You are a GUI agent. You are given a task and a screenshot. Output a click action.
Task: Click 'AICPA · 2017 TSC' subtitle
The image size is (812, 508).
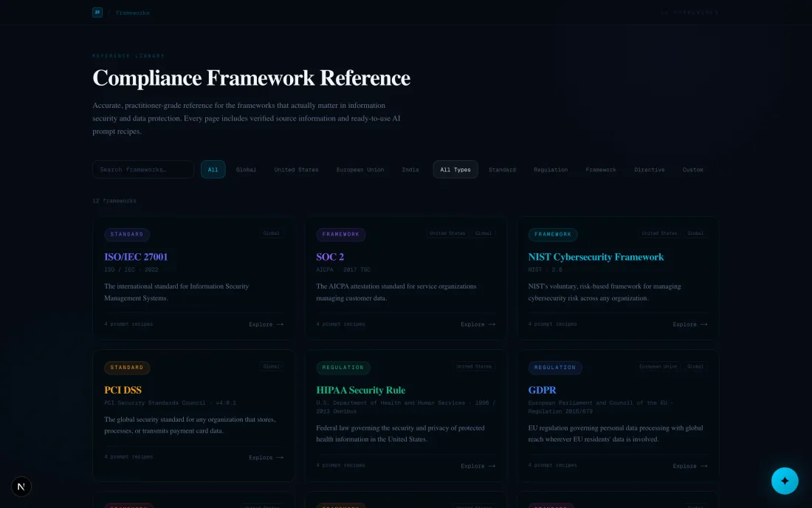pyautogui.click(x=343, y=270)
